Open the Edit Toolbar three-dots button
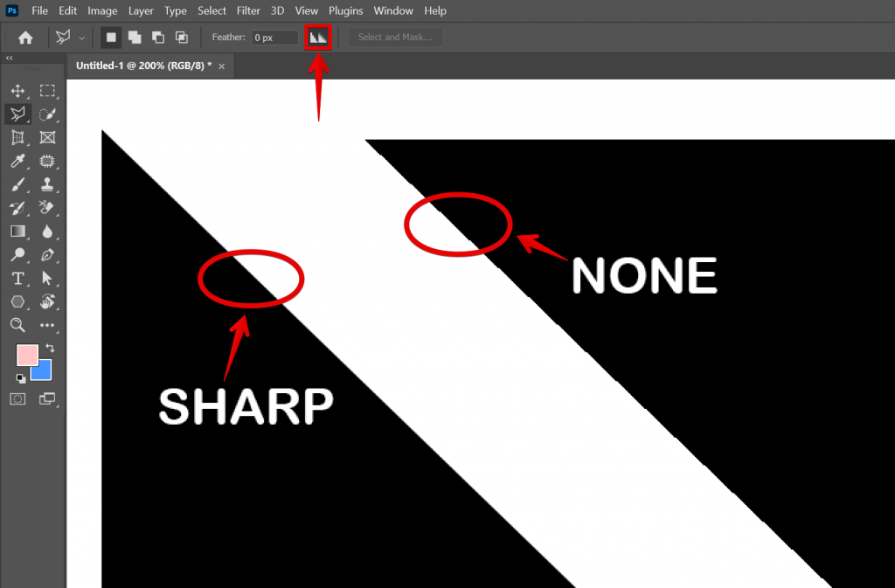This screenshot has width=895, height=588. [x=47, y=325]
